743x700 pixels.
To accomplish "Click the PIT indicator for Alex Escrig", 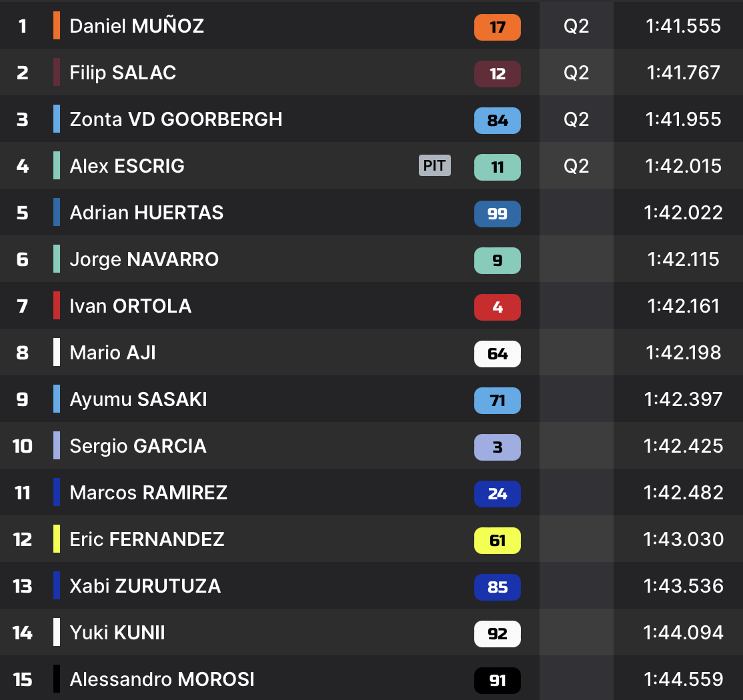I will [x=435, y=165].
